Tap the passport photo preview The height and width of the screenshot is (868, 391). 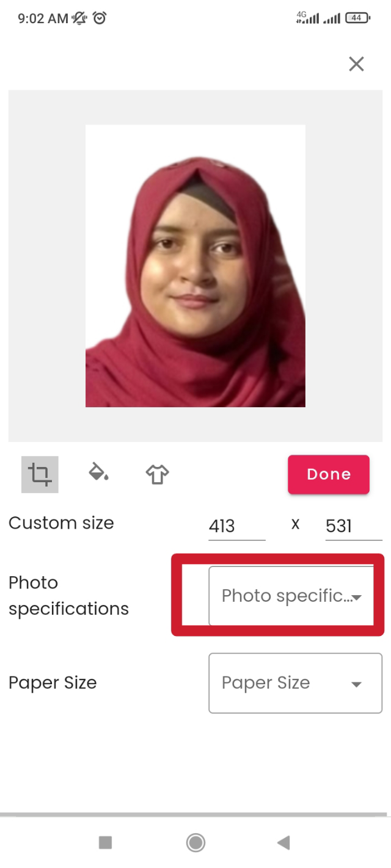(195, 266)
